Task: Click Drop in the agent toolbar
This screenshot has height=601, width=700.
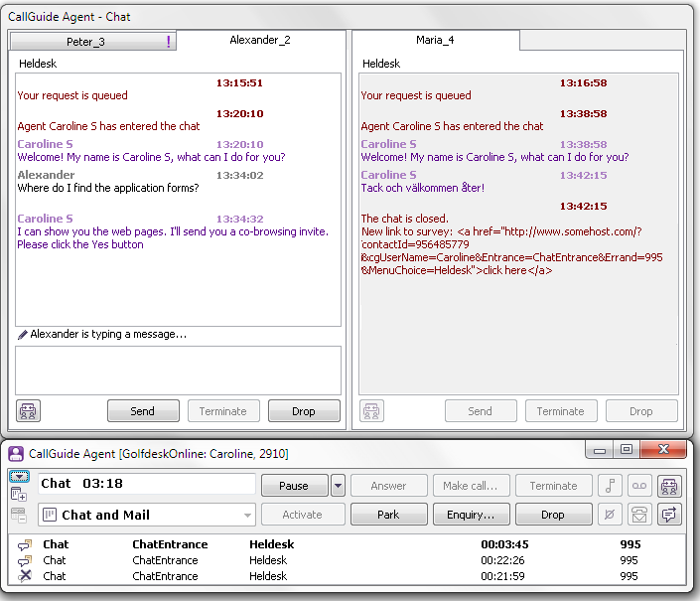Action: coord(554,515)
